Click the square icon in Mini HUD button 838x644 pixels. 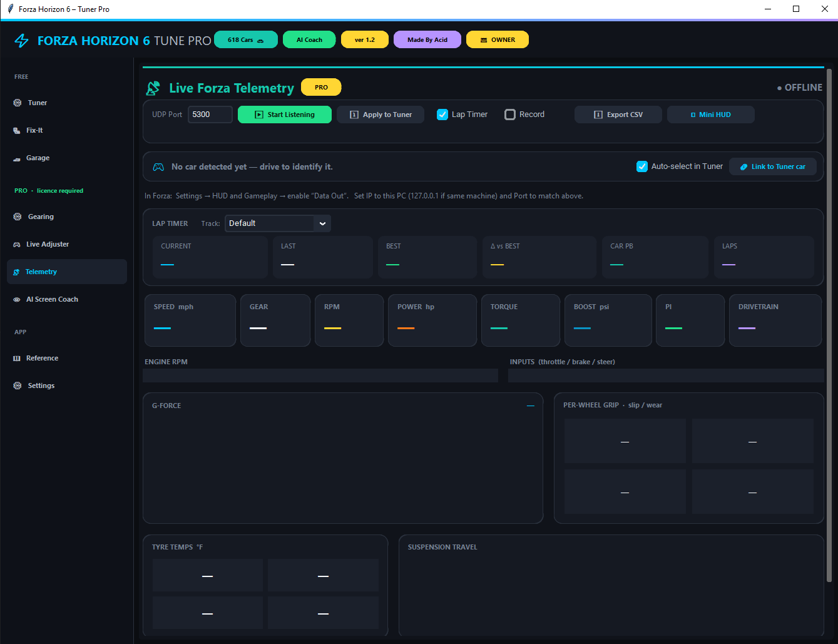(693, 115)
